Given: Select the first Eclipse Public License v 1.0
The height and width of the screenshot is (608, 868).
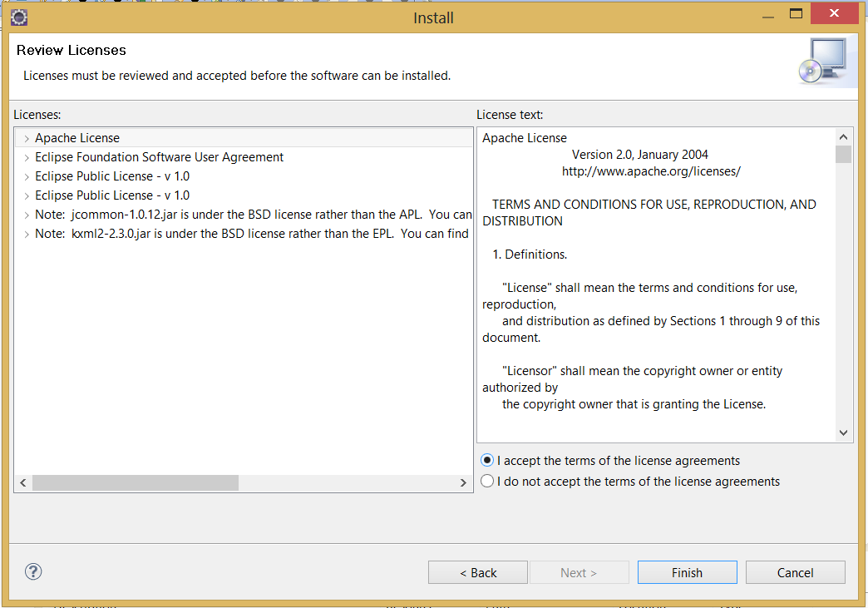Looking at the screenshot, I should pyautogui.click(x=112, y=176).
